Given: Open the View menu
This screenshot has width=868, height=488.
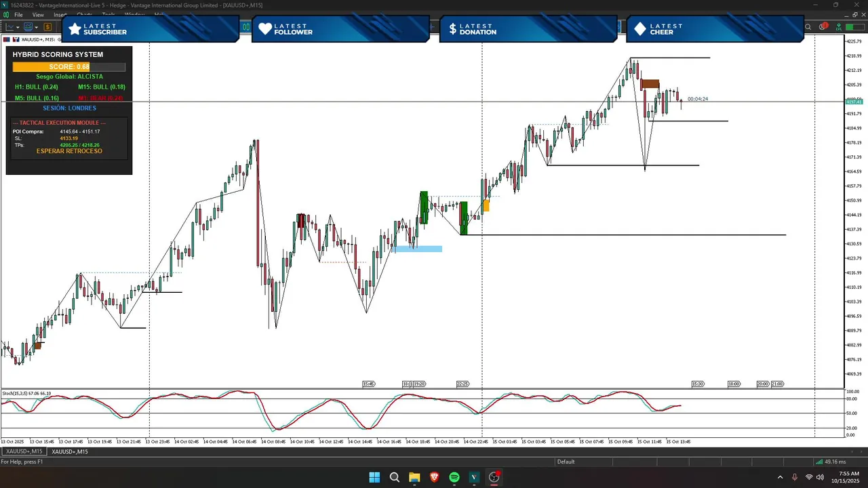Looking at the screenshot, I should (x=38, y=15).
